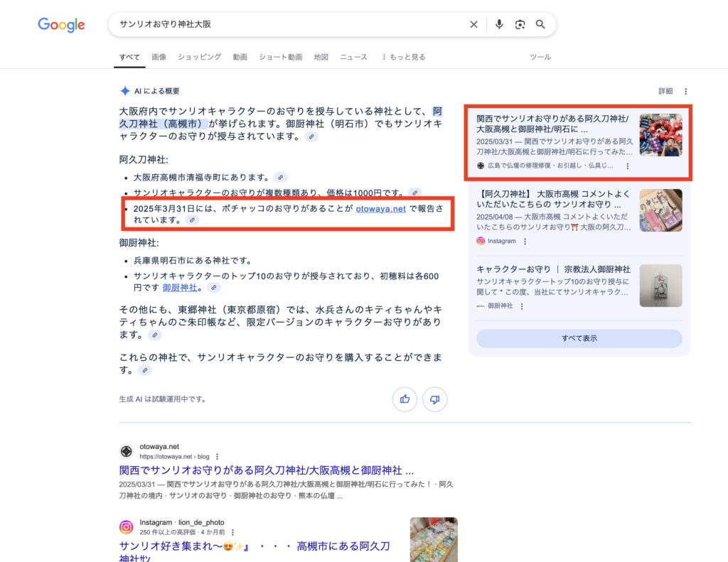Click the otowaya.net result favicon
The image size is (728, 562).
[x=127, y=451]
